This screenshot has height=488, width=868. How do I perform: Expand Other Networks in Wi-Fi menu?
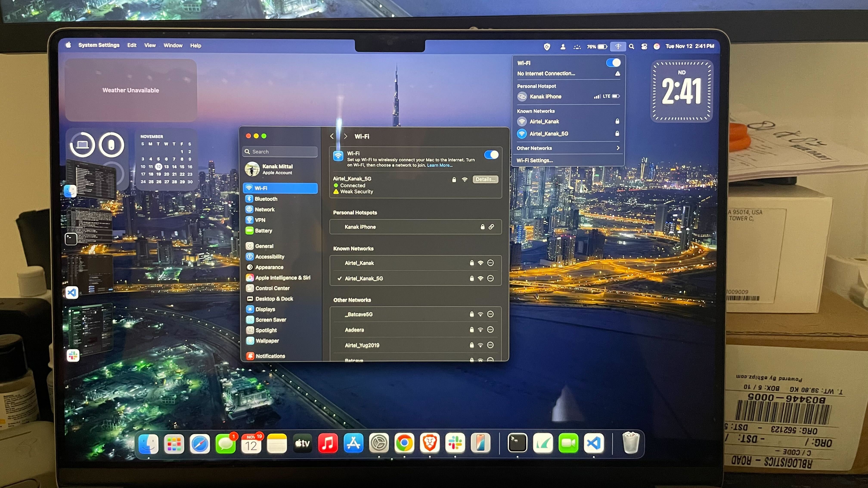point(568,148)
